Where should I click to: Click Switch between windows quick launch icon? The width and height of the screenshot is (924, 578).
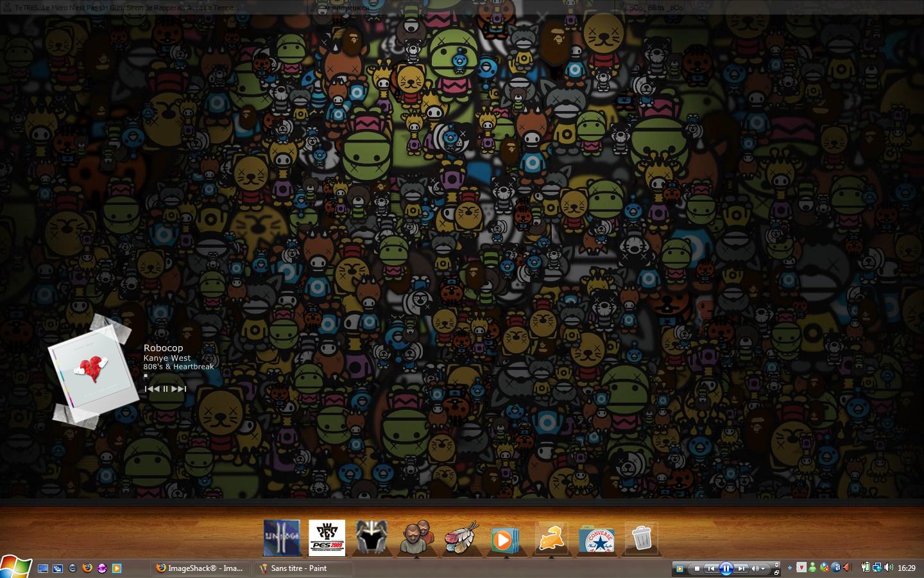[58, 568]
